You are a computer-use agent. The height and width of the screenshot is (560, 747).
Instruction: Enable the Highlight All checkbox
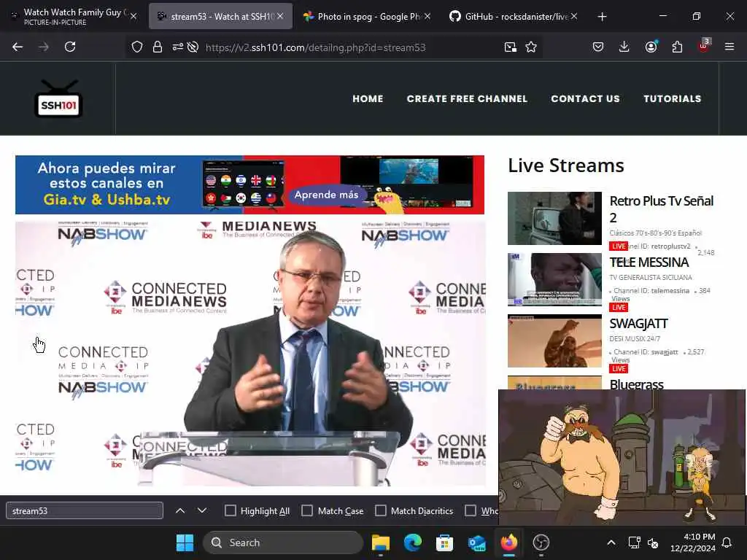point(230,510)
